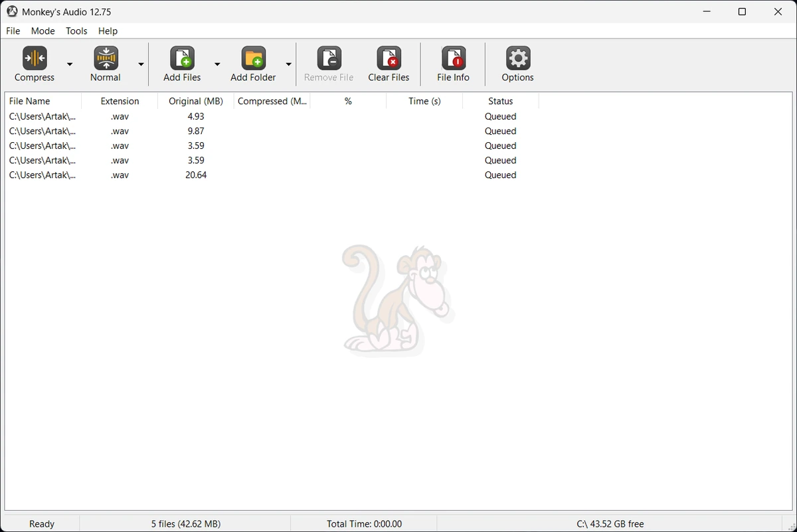Minimize the Monkey's Audio window

click(706, 11)
